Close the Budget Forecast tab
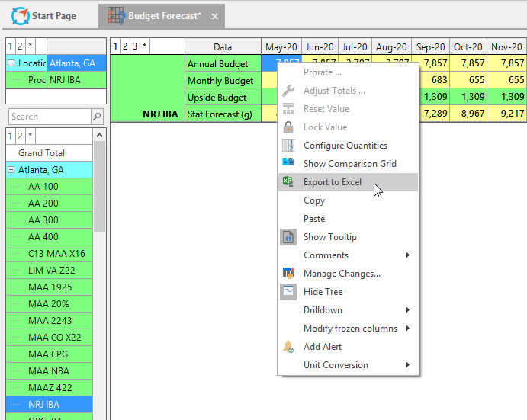This screenshot has width=527, height=420. tap(214, 16)
